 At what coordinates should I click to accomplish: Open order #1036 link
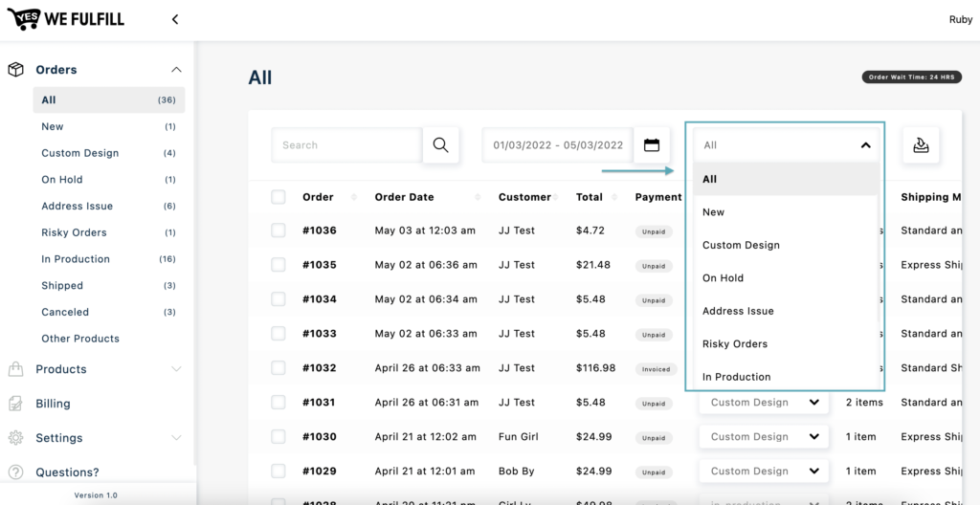click(320, 231)
